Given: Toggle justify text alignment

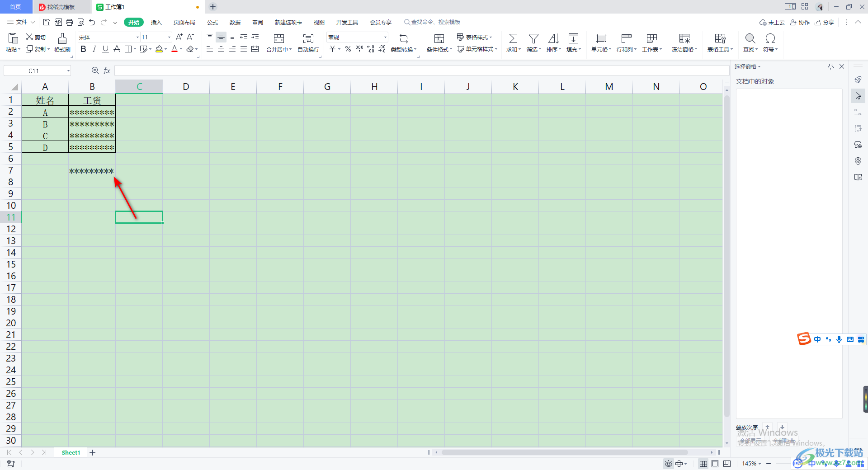Looking at the screenshot, I should point(244,49).
